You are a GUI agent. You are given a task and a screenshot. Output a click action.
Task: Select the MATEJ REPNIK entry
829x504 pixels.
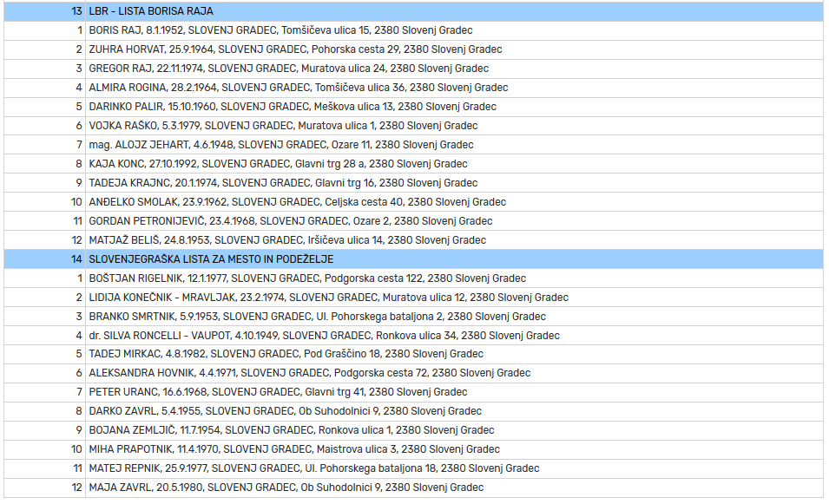tap(413, 468)
